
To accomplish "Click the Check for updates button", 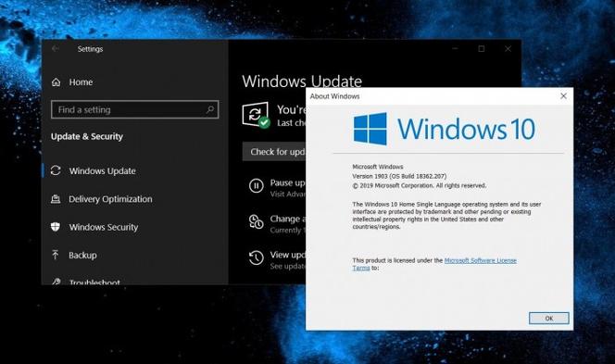I will (274, 152).
